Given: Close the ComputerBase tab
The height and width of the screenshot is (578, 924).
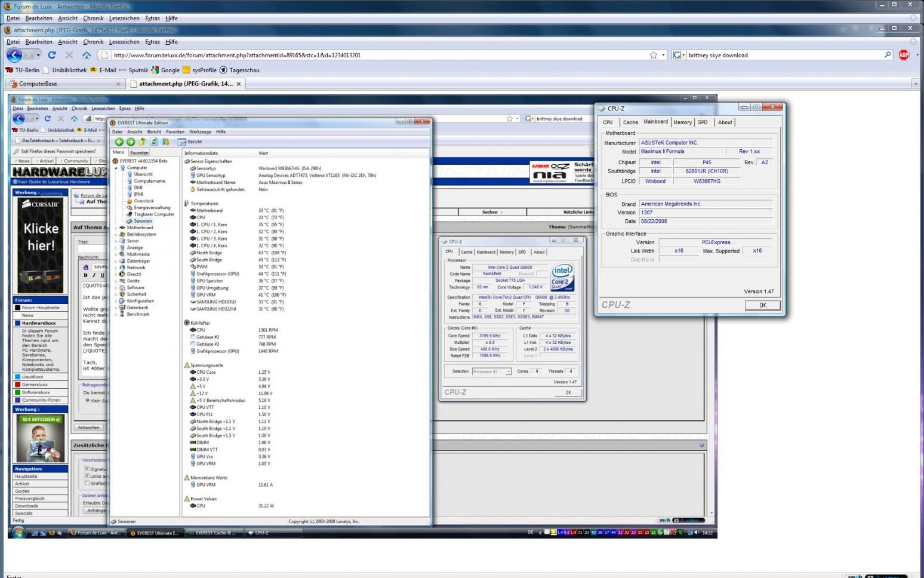Looking at the screenshot, I should (118, 84).
